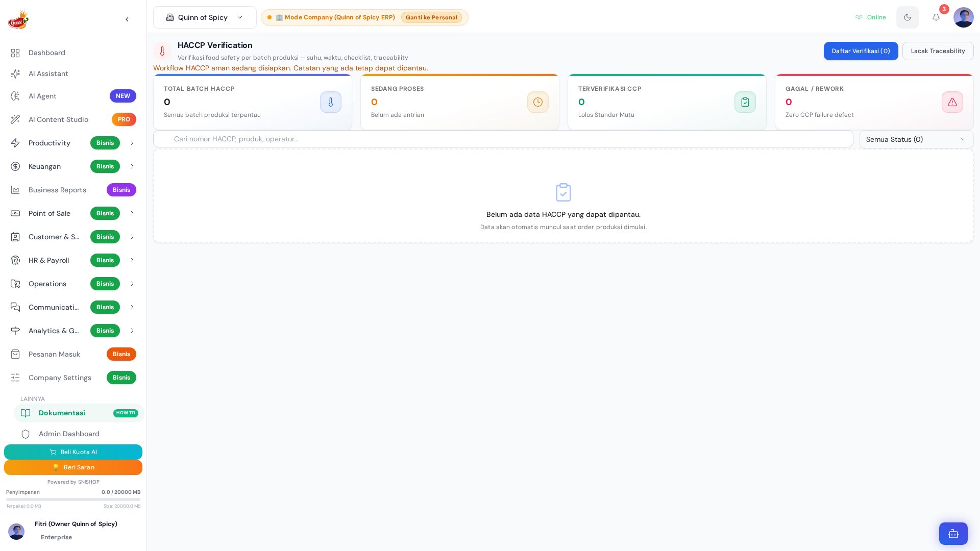Click the Point of Sale cash icon

point(15,213)
